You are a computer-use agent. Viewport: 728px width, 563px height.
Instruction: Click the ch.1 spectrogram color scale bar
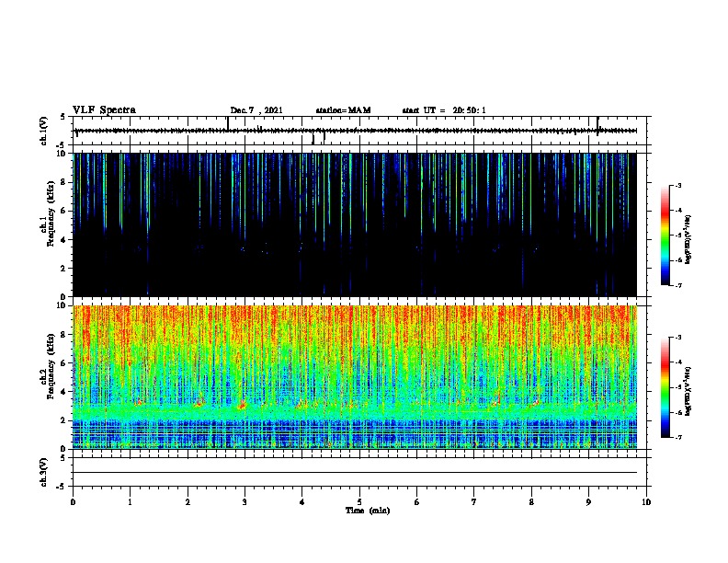coord(665,236)
